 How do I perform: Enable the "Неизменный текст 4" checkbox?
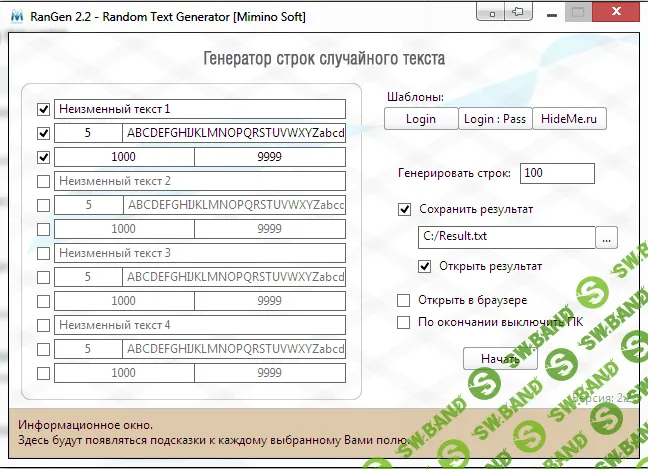pos(43,325)
